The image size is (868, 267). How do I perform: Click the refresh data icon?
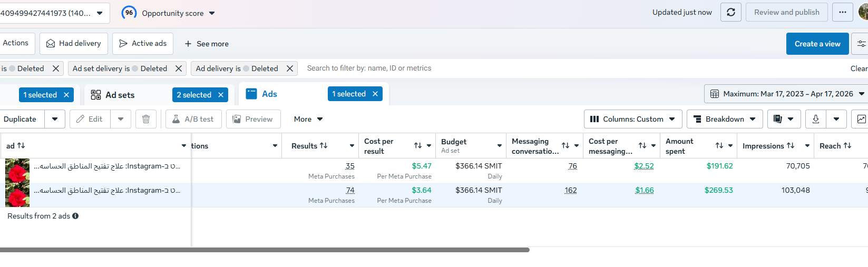(x=731, y=12)
